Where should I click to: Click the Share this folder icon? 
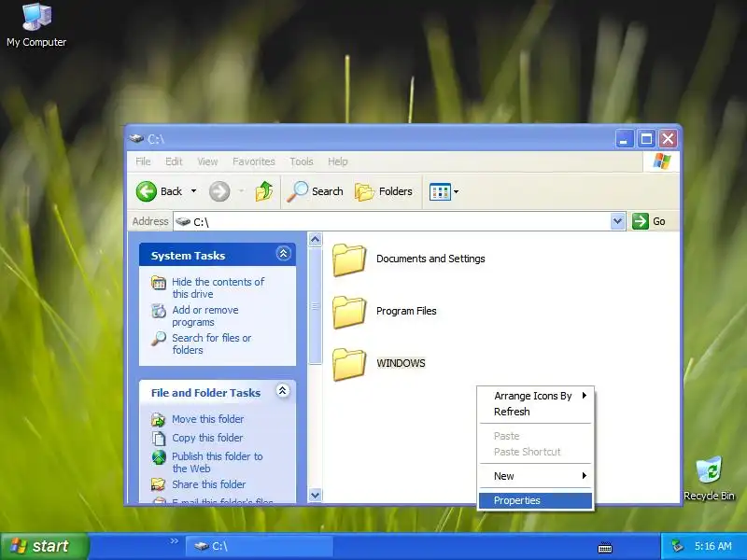158,484
